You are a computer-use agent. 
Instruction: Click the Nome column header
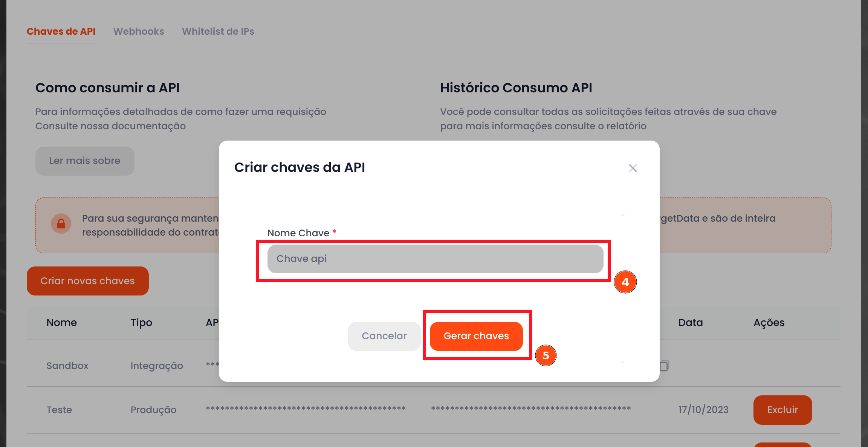point(62,323)
